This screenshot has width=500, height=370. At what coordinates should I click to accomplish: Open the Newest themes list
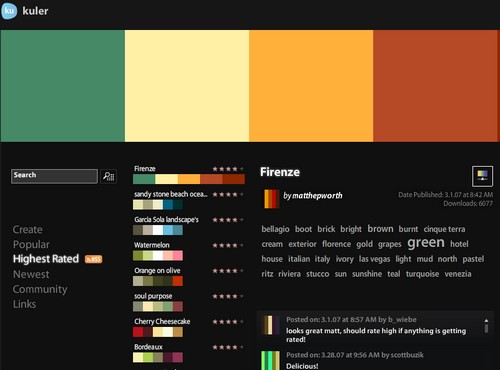[31, 274]
